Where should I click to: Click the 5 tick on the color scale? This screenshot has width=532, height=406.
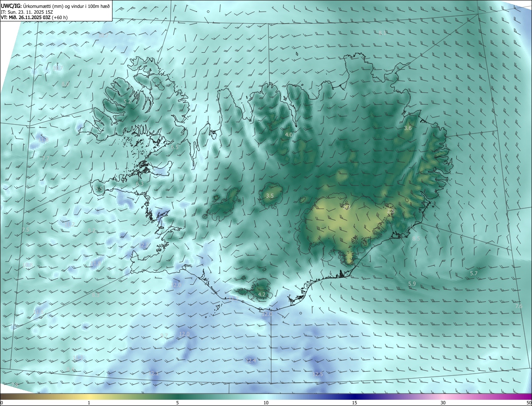coord(177,403)
